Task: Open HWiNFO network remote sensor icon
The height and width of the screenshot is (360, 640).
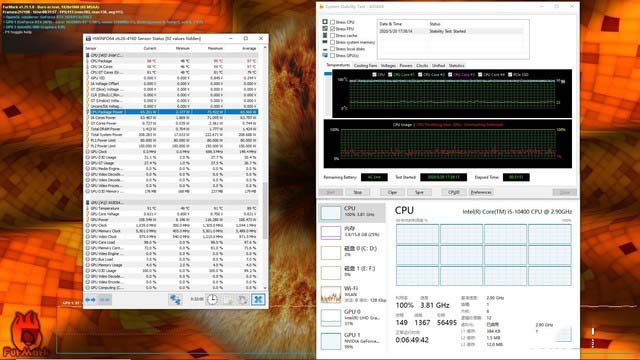Action: coord(176,300)
